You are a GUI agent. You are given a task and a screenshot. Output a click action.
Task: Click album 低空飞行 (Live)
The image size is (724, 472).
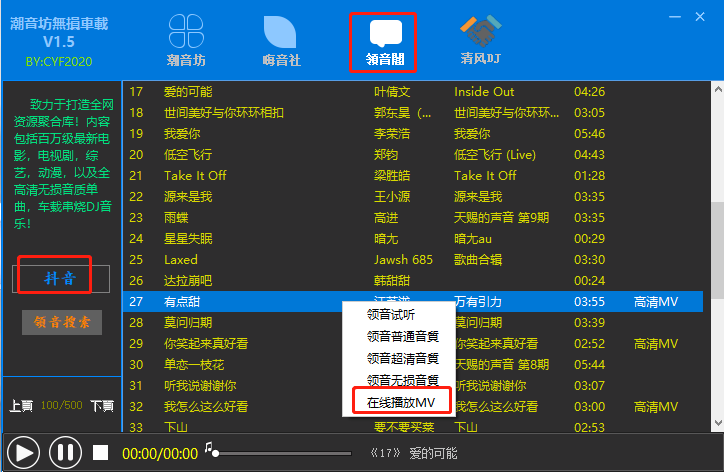pos(495,155)
